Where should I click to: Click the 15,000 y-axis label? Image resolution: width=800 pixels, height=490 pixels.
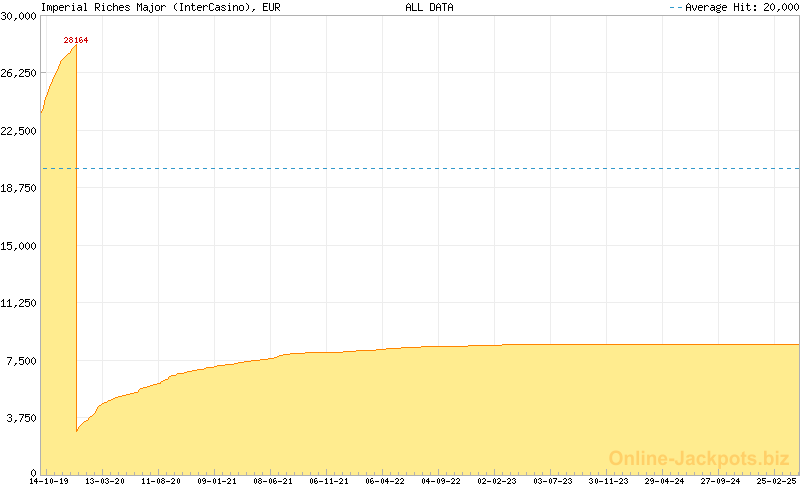click(x=19, y=246)
